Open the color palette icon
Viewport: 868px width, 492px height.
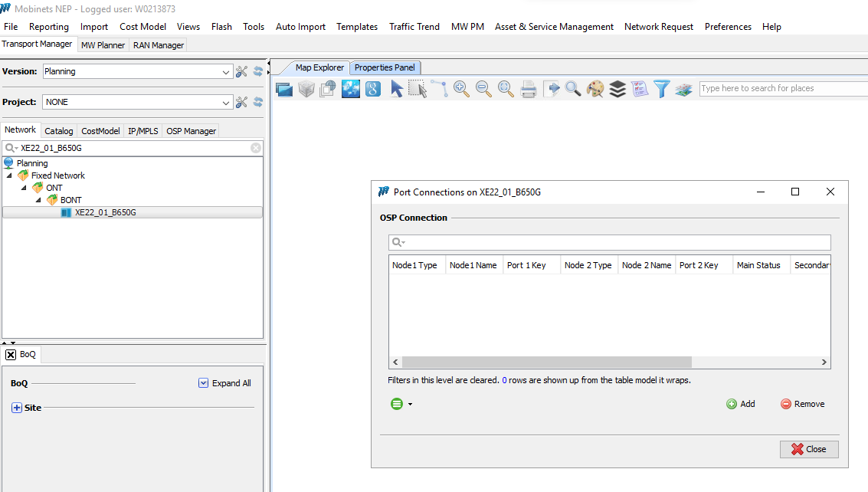(x=595, y=89)
